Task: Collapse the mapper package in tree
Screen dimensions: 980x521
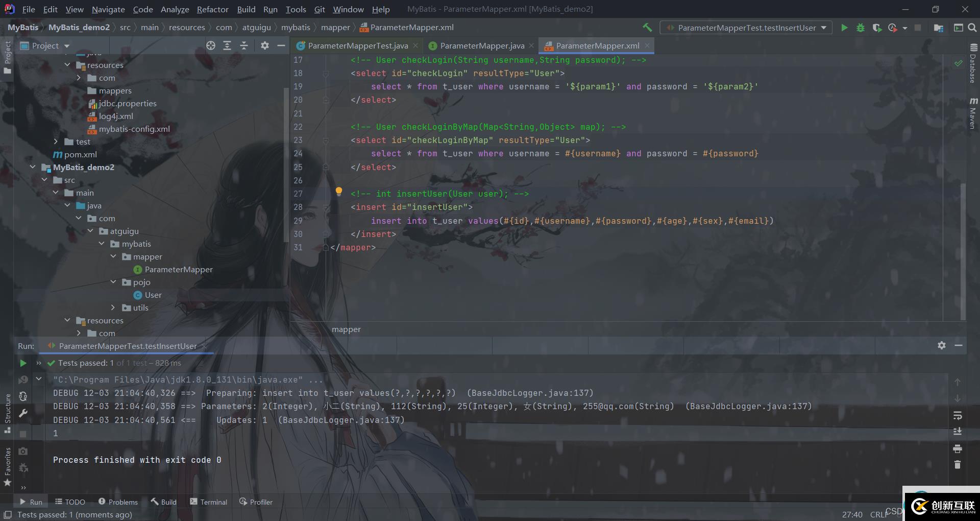Action: (x=113, y=256)
